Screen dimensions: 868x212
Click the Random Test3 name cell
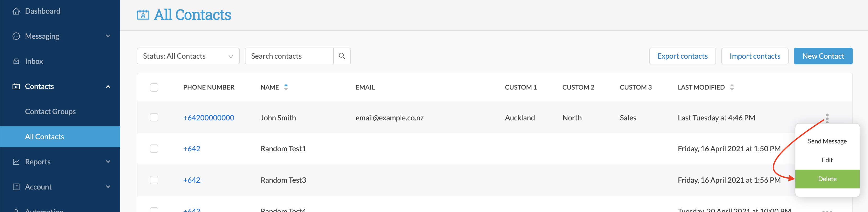coord(283,180)
